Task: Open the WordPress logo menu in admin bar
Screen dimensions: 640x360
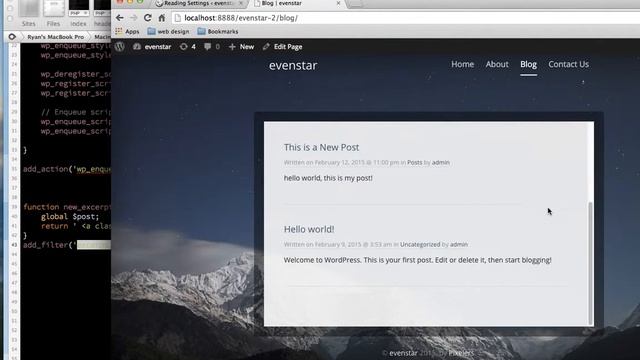Action: click(120, 47)
